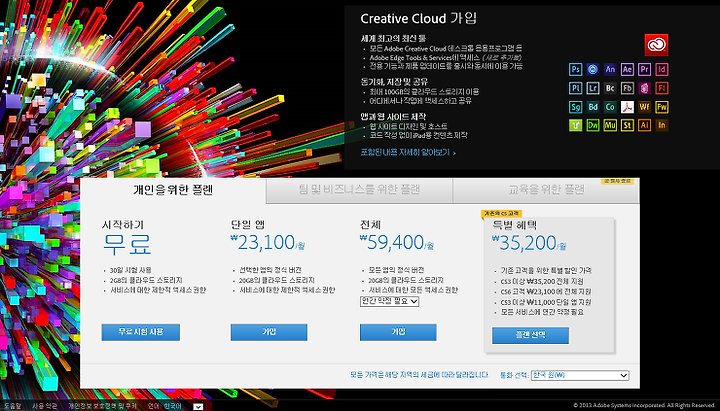This screenshot has height=411, width=720.
Task: Click the 무료 시험 사용 button
Action: 141,332
